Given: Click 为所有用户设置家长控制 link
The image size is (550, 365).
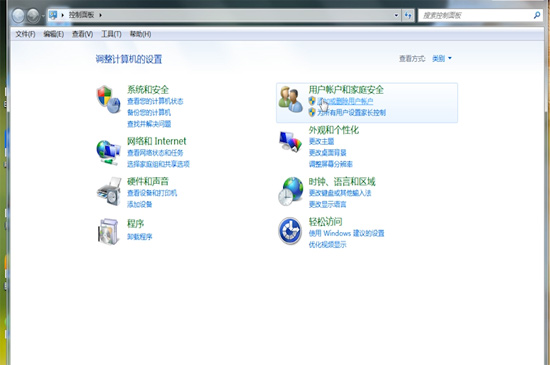Looking at the screenshot, I should pyautogui.click(x=351, y=113).
